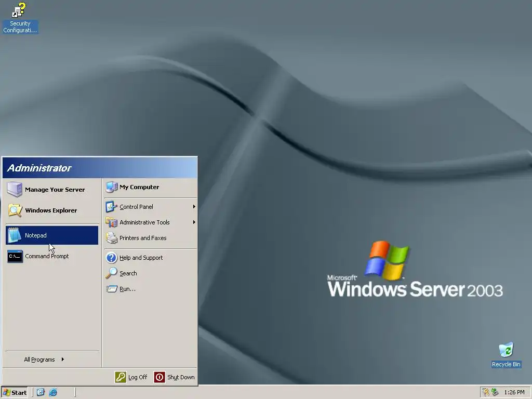Screen dimensions: 532x399
Task: Click the Administrative Tools icon
Action: tap(111, 222)
